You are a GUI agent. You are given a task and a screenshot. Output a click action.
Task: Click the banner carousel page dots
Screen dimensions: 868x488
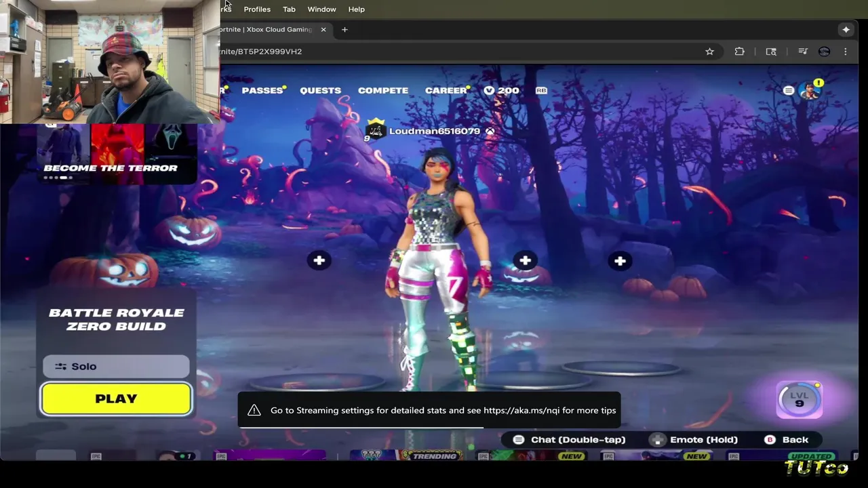[58, 178]
